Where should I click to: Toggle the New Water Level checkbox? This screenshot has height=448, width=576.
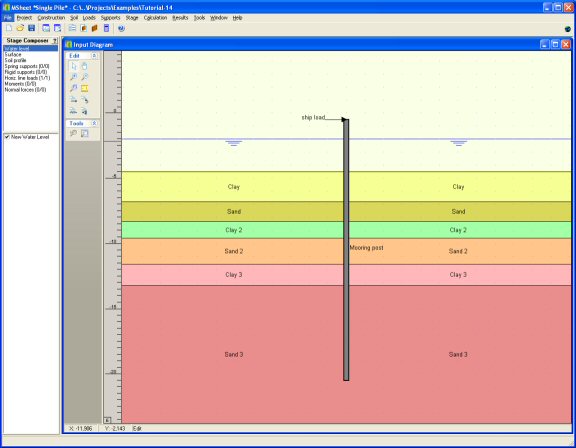point(7,137)
